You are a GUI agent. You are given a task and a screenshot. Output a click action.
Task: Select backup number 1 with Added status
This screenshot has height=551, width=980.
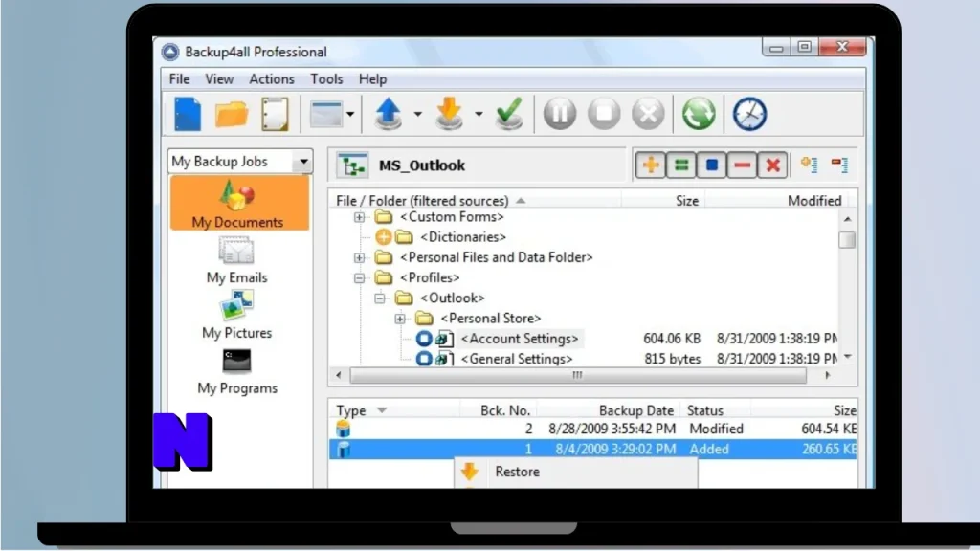click(x=592, y=450)
